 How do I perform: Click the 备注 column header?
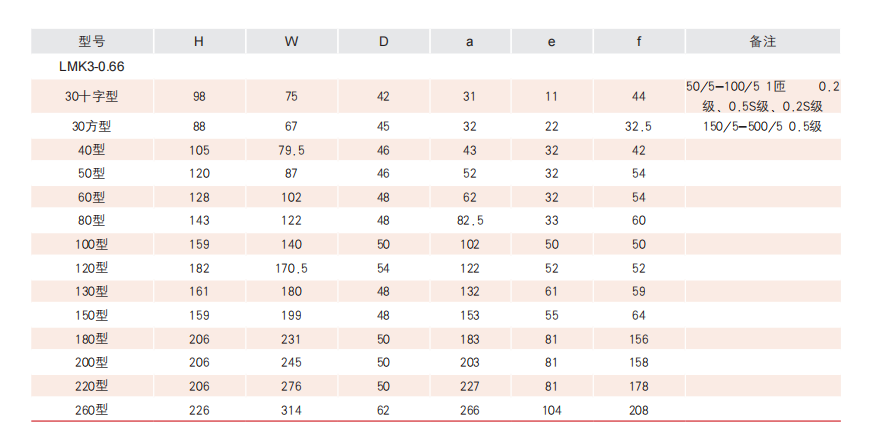[762, 42]
